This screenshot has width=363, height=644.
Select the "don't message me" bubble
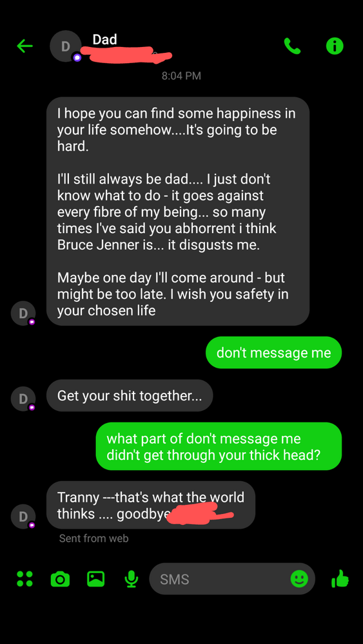point(274,352)
